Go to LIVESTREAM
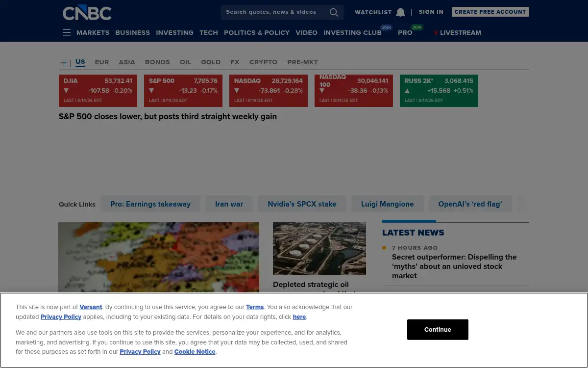 coord(461,32)
